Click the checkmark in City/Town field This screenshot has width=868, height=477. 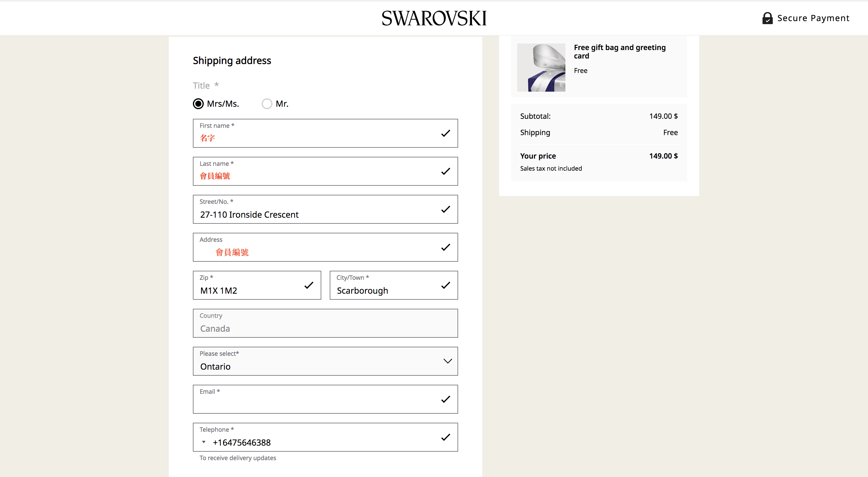[x=445, y=286]
